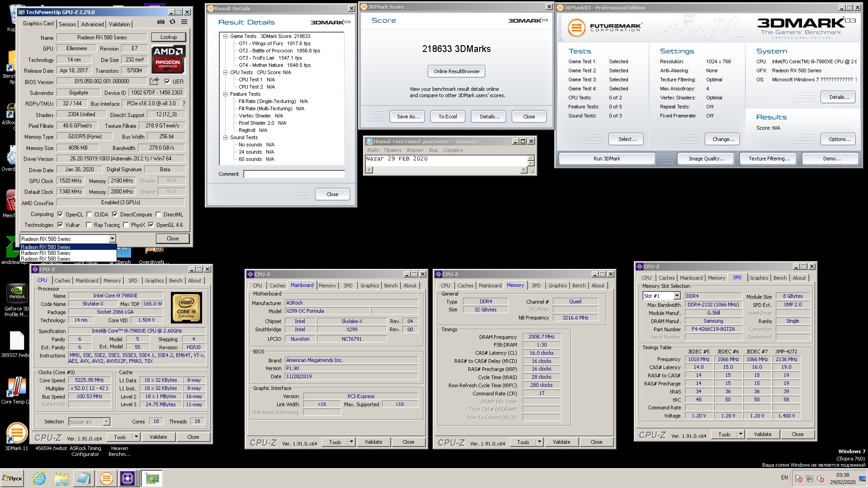Collapse the Feature Tests tree node
The height and width of the screenshot is (488, 868).
point(225,94)
